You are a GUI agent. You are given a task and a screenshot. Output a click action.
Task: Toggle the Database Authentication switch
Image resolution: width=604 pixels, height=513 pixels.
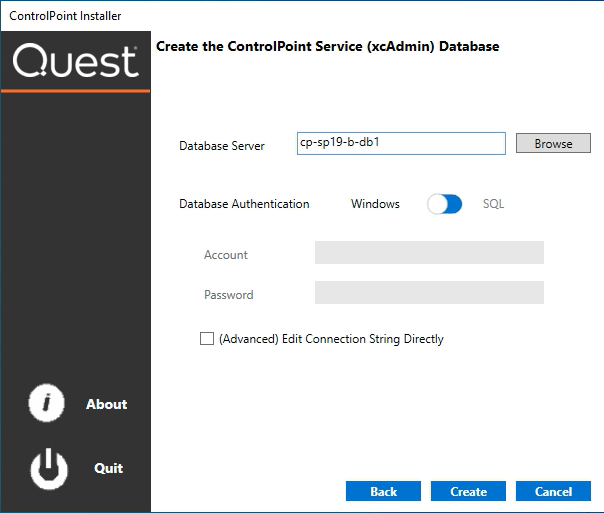click(x=444, y=204)
